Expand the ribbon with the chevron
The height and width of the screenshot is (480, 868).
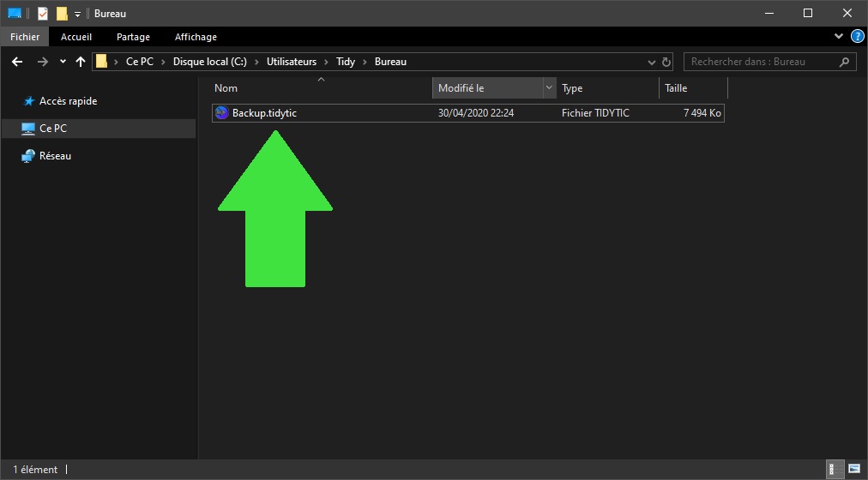pyautogui.click(x=839, y=37)
